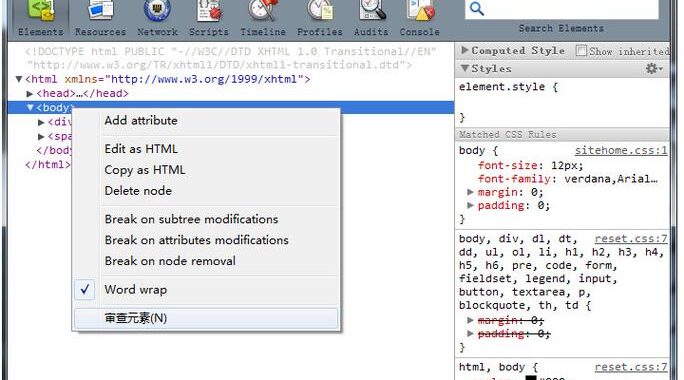Open the Scripts panel icon

click(209, 11)
